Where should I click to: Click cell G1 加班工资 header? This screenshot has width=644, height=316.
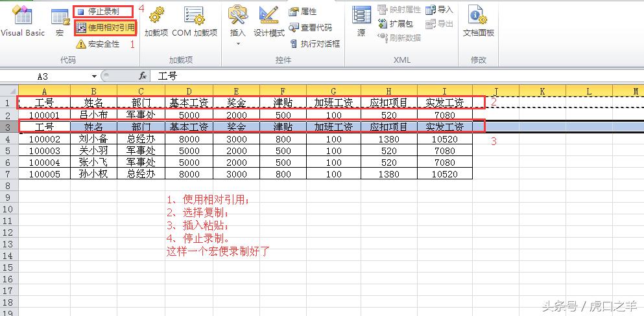[333, 102]
